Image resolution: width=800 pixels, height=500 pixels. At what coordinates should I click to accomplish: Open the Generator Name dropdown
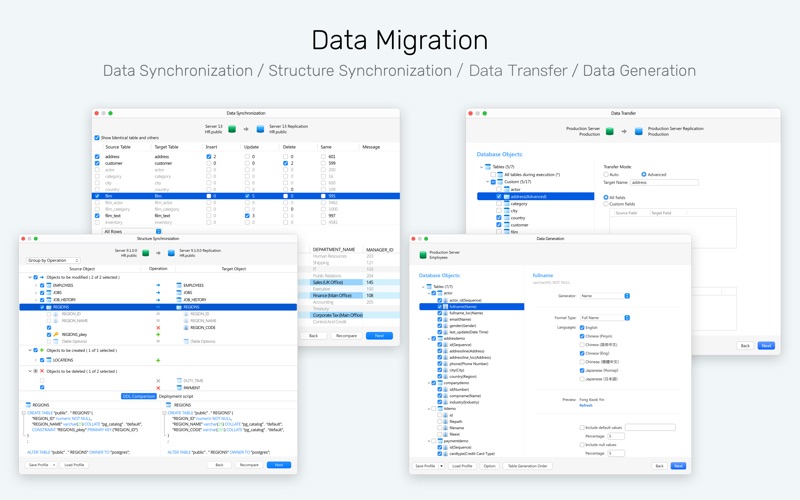pos(605,296)
